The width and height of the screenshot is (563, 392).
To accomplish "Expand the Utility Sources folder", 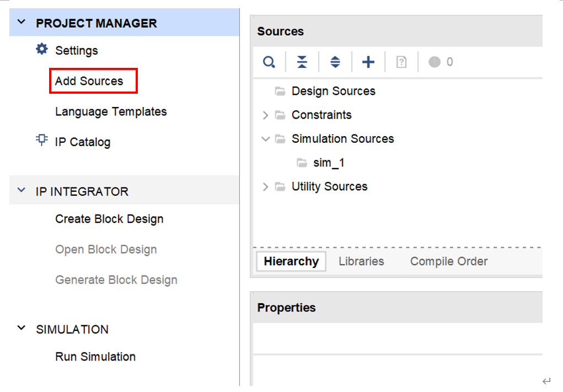I will pos(265,186).
